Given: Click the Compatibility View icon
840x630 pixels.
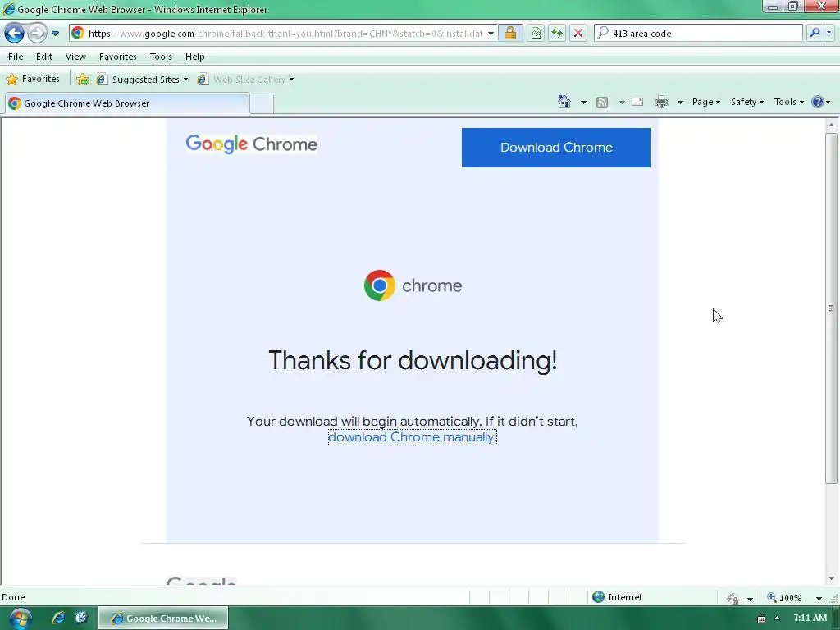Looking at the screenshot, I should 536,33.
